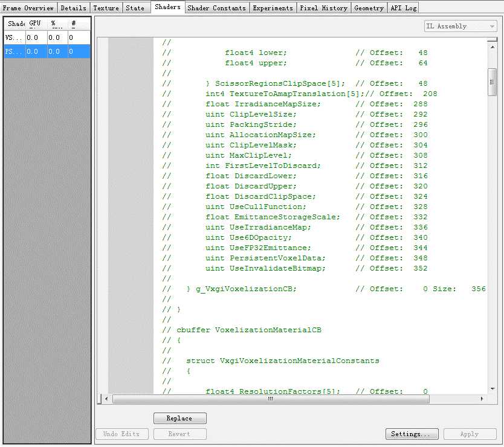Open the Texture tab
Viewport: 504px width, 447px height.
[106, 8]
